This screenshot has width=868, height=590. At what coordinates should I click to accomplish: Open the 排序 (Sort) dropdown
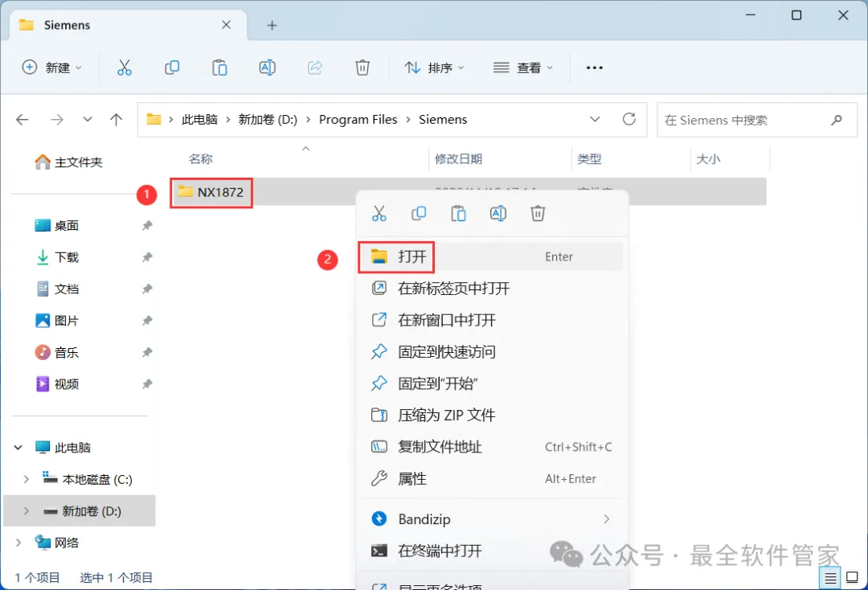[435, 68]
